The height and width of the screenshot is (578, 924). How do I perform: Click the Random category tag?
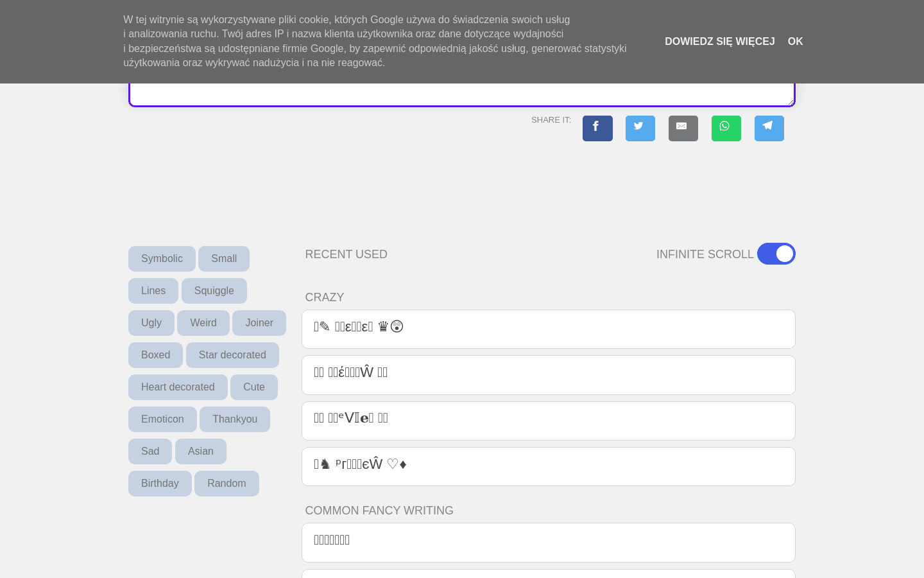point(227,484)
